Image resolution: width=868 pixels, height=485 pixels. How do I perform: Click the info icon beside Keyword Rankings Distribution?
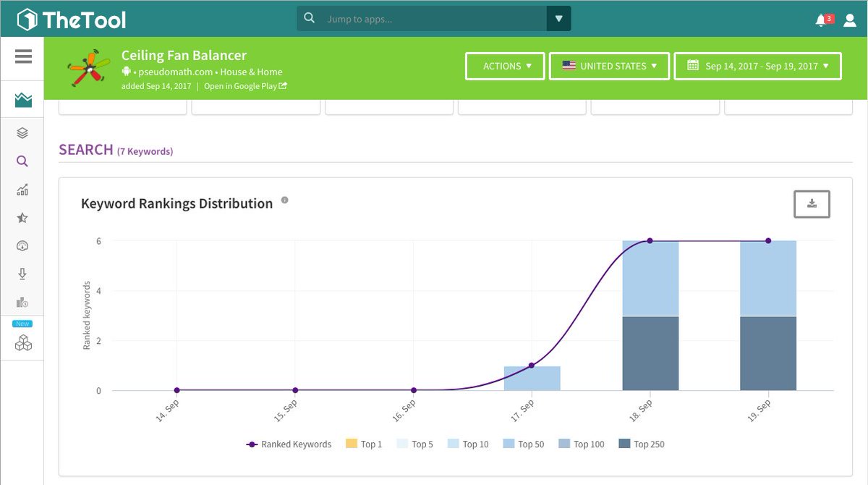285,201
